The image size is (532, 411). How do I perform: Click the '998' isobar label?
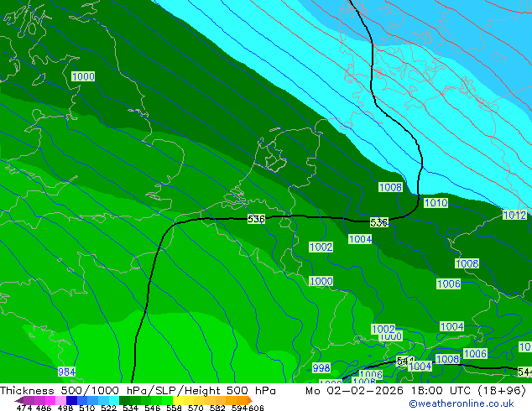(321, 368)
